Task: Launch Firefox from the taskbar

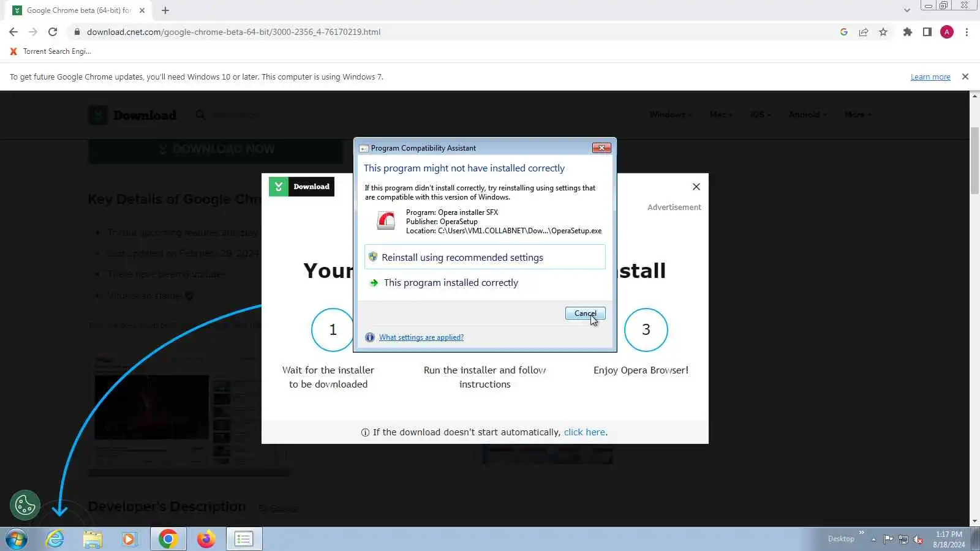Action: 206,539
